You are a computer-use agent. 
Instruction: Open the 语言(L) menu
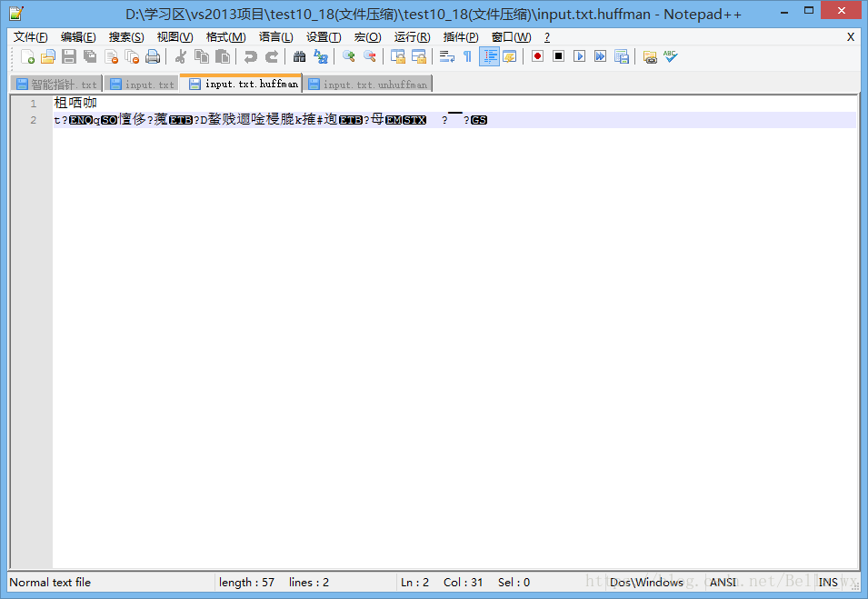click(x=275, y=37)
